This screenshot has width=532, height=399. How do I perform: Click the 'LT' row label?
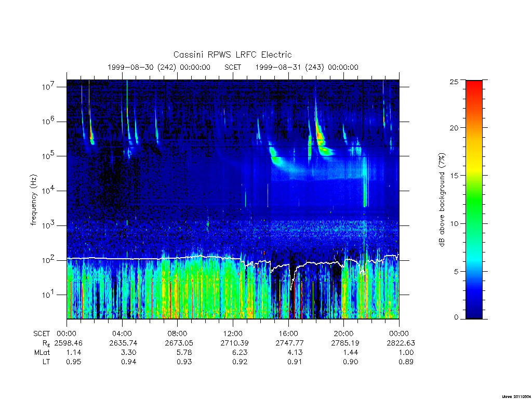[46, 362]
